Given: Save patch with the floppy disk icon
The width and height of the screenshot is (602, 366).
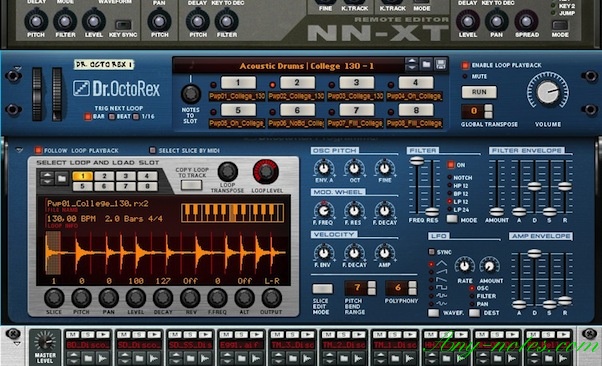Looking at the screenshot, I should [440, 65].
